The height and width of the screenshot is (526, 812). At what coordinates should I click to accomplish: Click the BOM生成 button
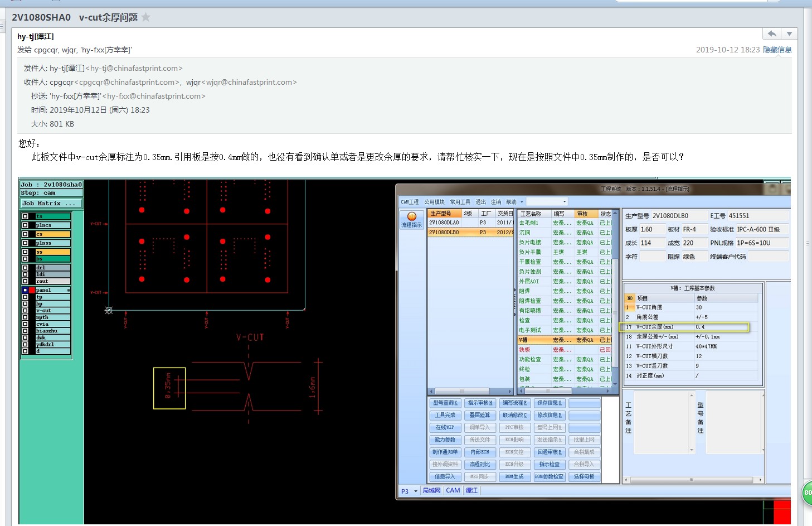(x=514, y=476)
